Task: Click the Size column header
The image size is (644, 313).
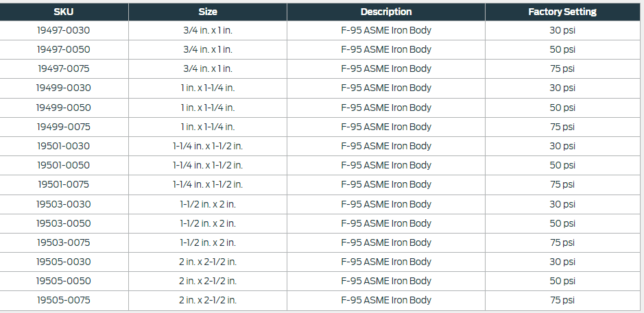Action: 208,12
